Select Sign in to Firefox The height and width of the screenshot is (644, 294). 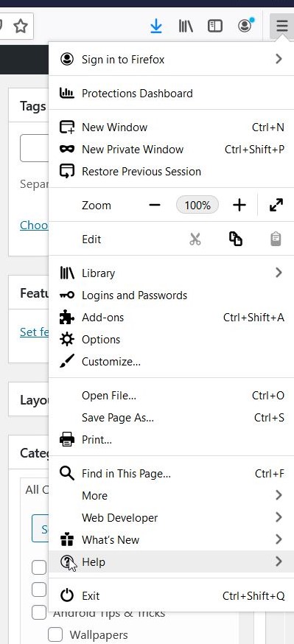coord(171,60)
